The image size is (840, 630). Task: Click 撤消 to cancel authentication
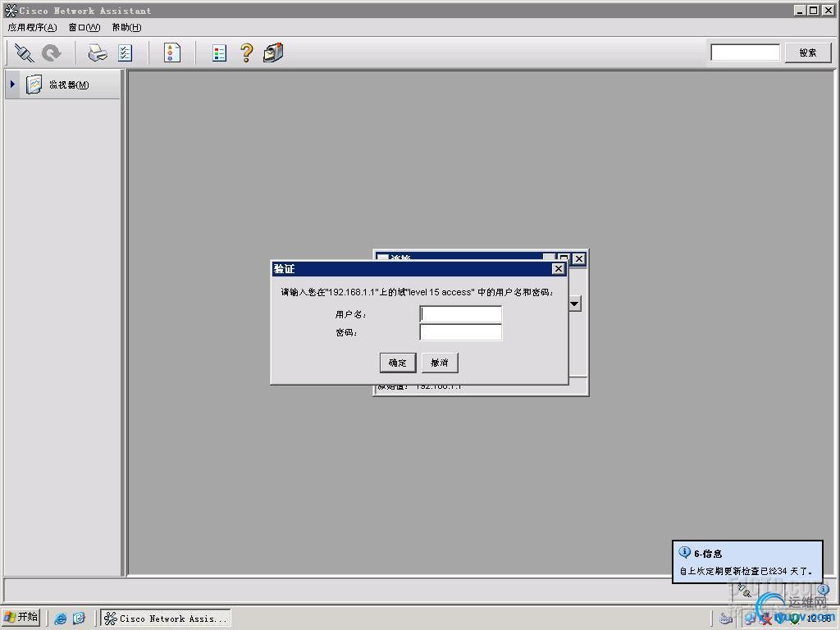coord(440,363)
